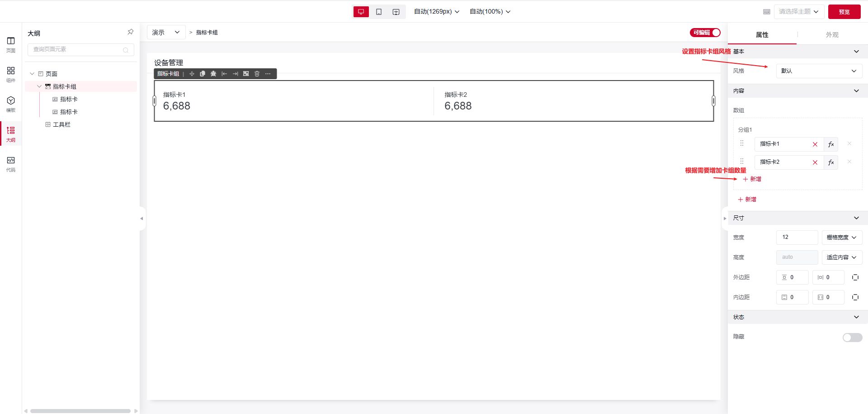The image size is (868, 414).
Task: Open the 请选择主题 theme dropdown
Action: click(799, 12)
